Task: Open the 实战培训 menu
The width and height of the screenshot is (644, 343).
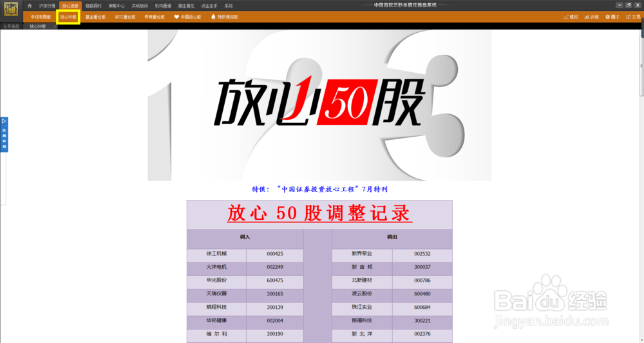Action: pos(140,6)
